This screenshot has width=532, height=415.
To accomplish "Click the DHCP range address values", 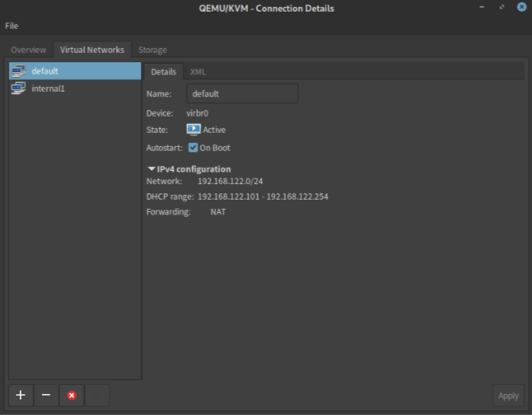I will 263,197.
